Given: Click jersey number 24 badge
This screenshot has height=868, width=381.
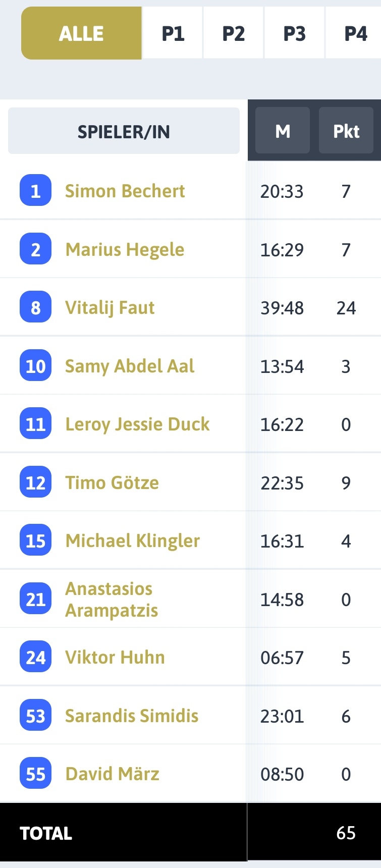Looking at the screenshot, I should [35, 657].
